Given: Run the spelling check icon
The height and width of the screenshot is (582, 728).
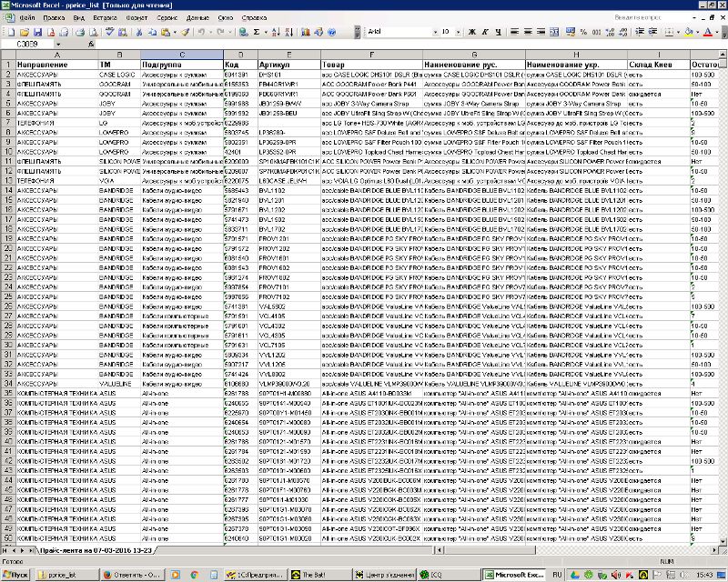Looking at the screenshot, I should pos(109,32).
